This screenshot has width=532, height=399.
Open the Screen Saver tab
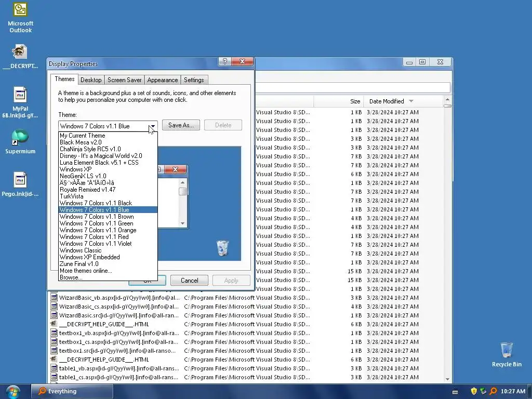click(124, 80)
